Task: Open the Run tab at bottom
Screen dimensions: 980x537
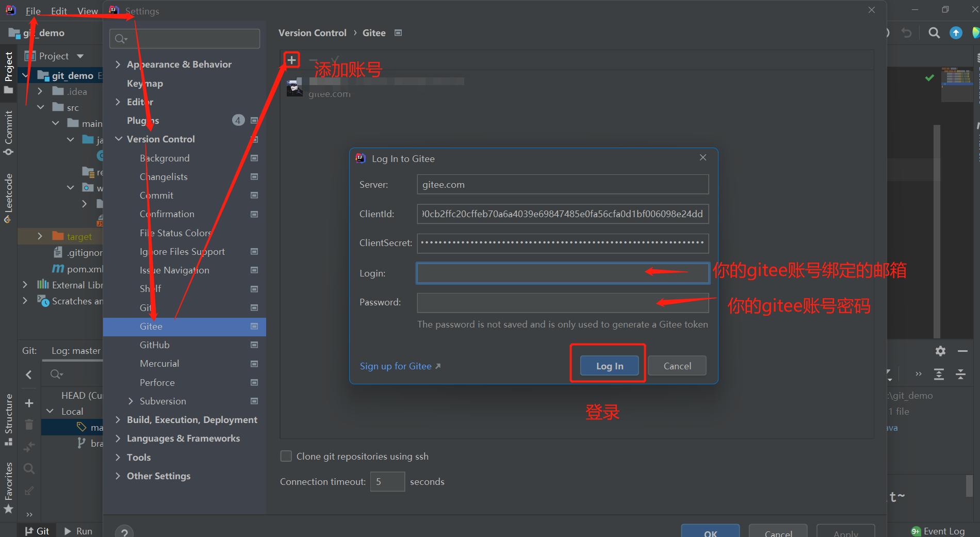Action: click(78, 531)
